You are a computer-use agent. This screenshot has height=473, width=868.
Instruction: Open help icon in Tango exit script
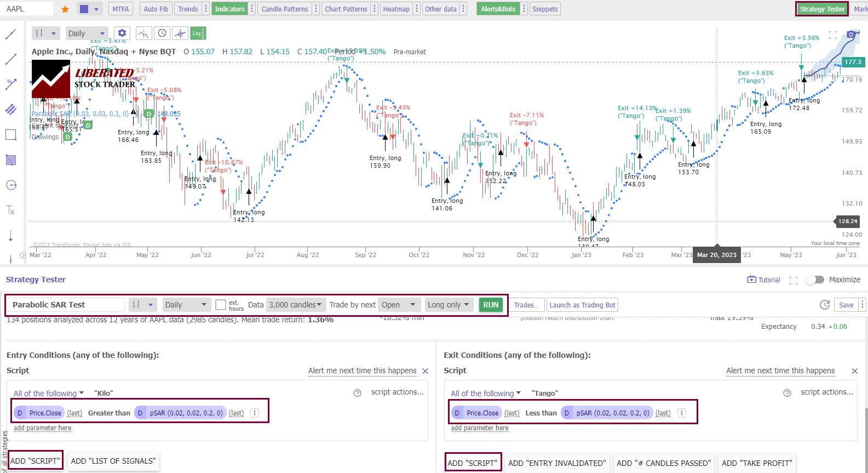click(787, 393)
